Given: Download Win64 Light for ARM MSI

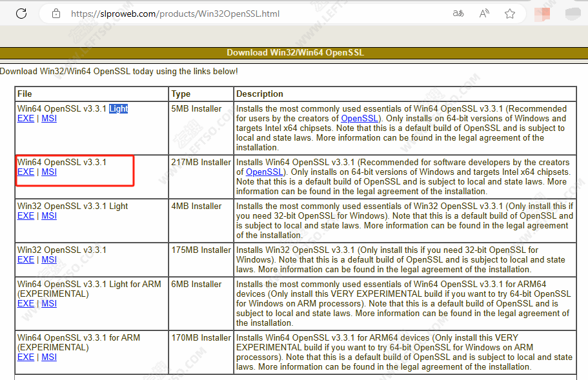Looking at the screenshot, I should pos(49,304).
